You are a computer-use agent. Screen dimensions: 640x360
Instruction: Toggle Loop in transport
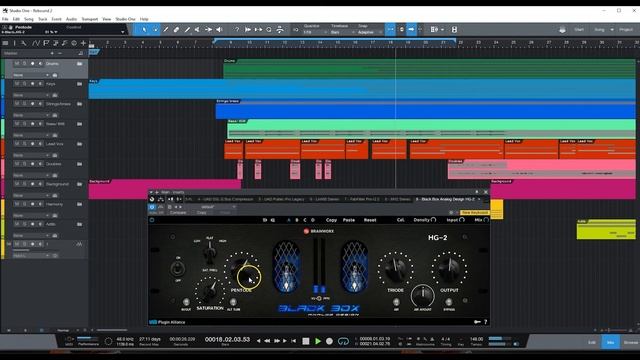tap(343, 341)
